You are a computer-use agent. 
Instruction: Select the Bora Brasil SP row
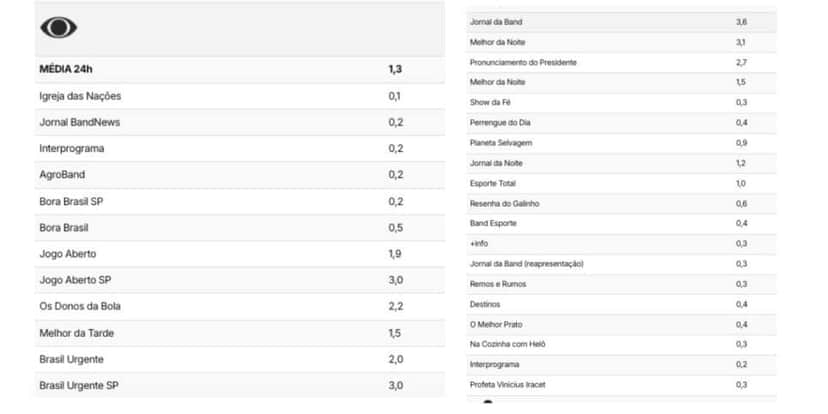pyautogui.click(x=240, y=202)
